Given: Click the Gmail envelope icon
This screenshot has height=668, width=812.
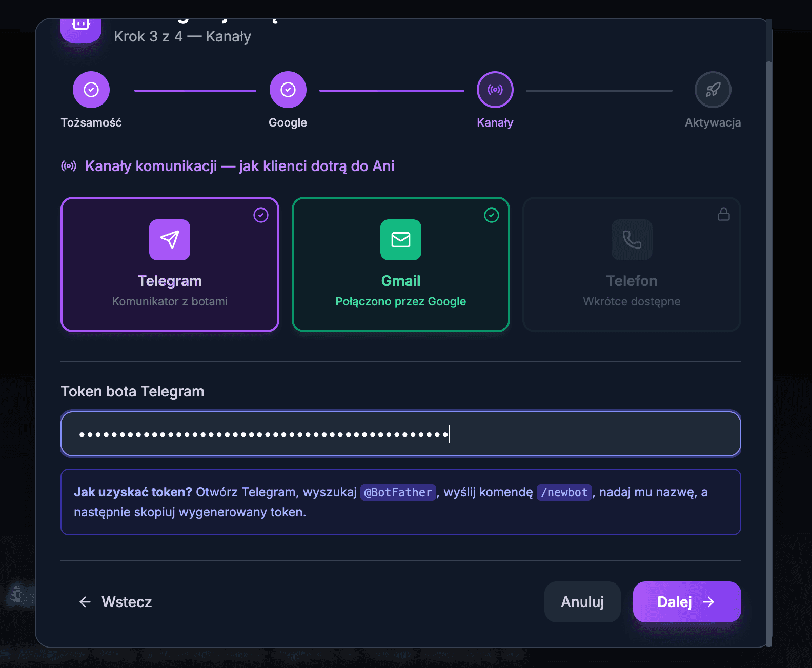Looking at the screenshot, I should coord(401,240).
